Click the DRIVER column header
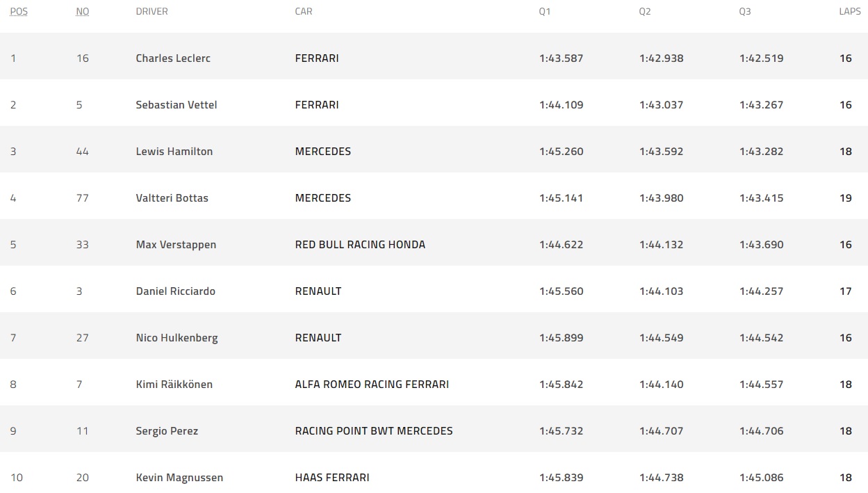The height and width of the screenshot is (493, 868). pyautogui.click(x=152, y=12)
